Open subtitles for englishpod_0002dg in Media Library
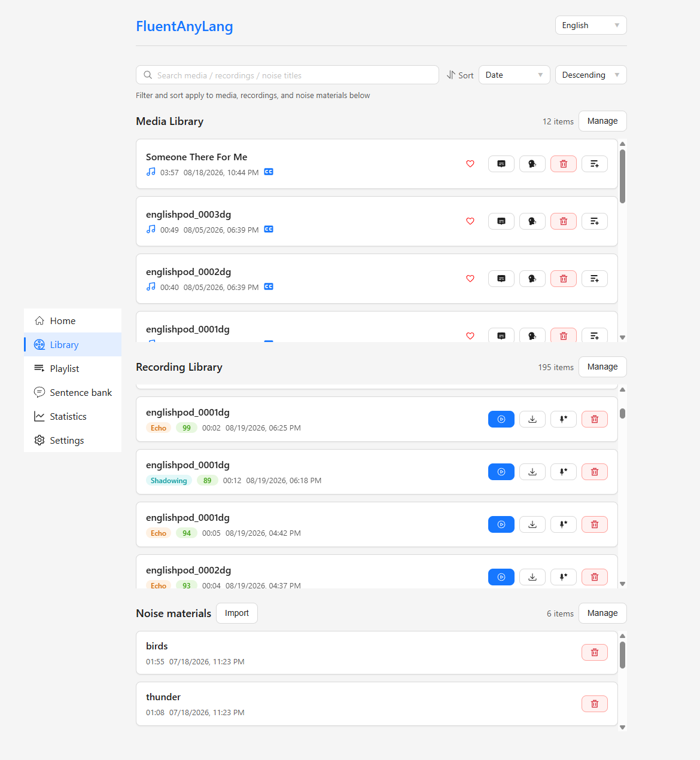This screenshot has width=700, height=760. [501, 279]
